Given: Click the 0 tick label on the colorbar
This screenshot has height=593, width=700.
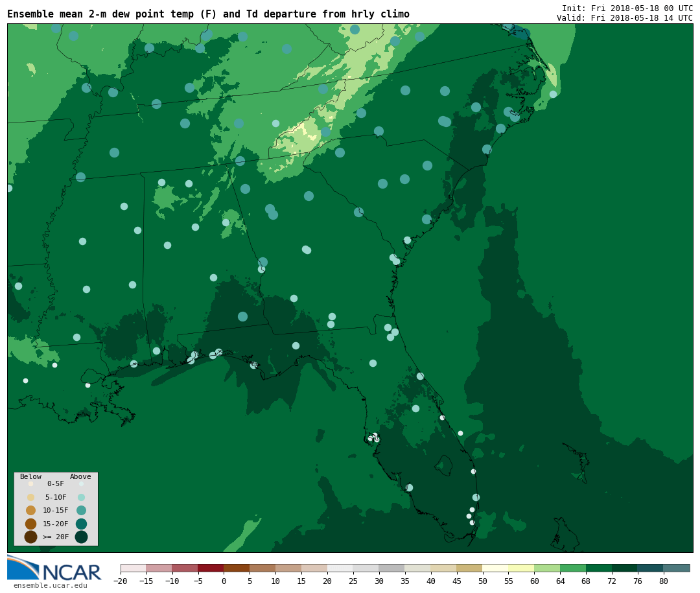Looking at the screenshot, I should click(x=224, y=581).
